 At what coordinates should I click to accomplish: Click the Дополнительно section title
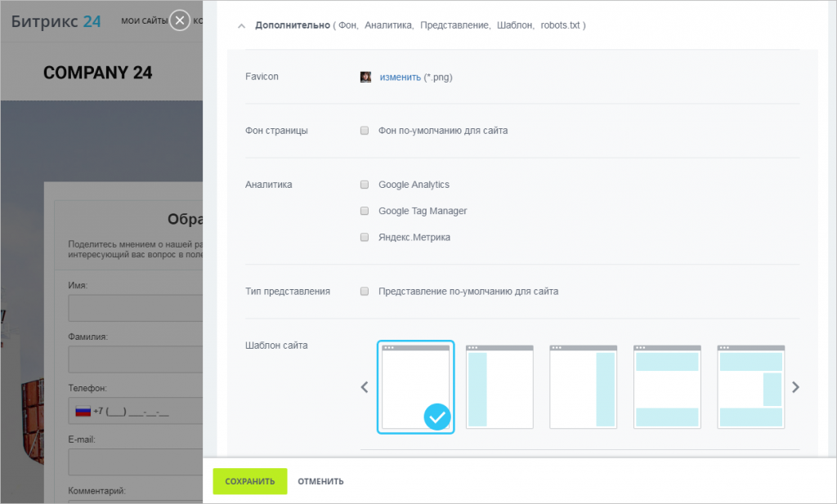(x=293, y=25)
